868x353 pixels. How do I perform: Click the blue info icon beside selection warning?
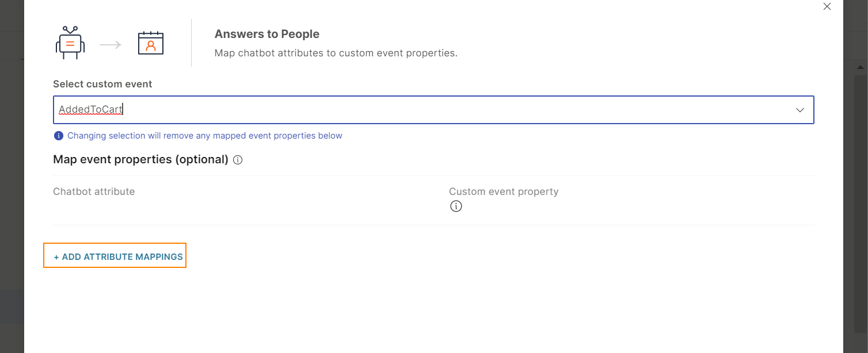pos(58,136)
